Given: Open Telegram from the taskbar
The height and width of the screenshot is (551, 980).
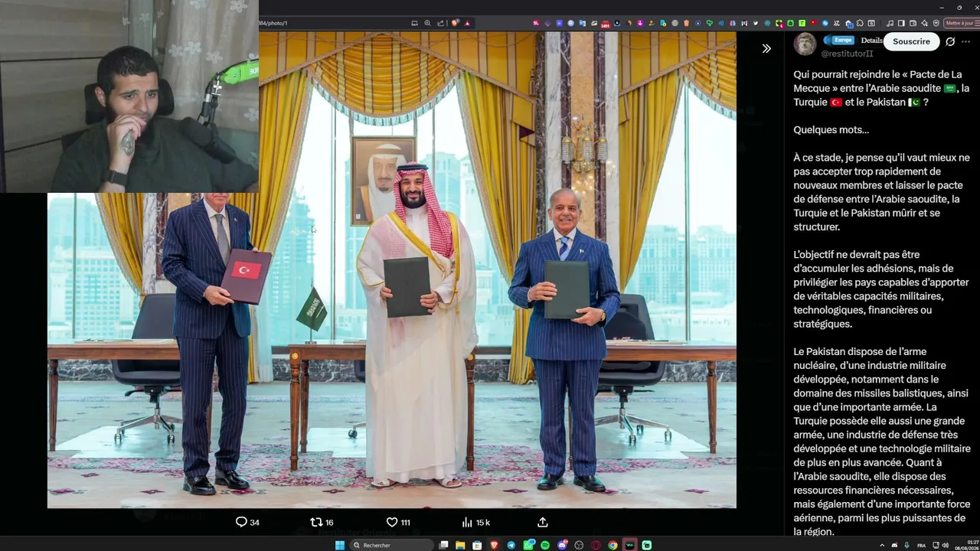Looking at the screenshot, I should point(511,545).
